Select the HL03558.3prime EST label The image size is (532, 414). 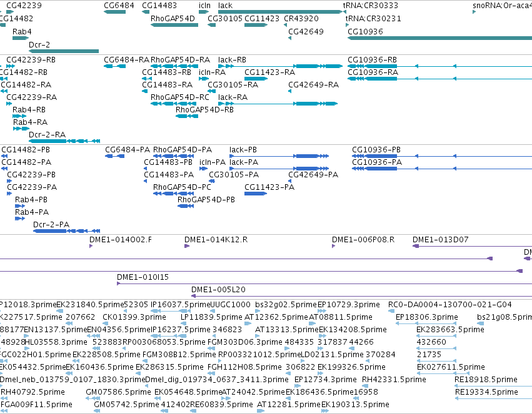tap(56, 342)
